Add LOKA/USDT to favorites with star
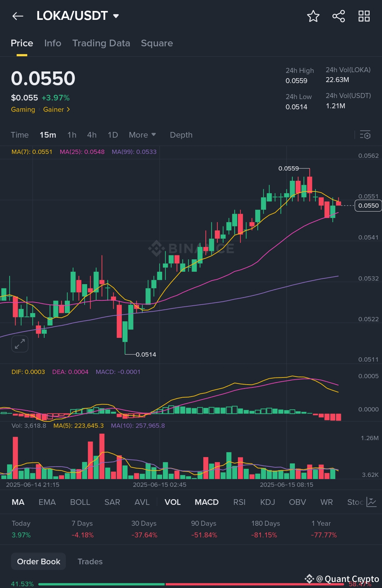Image resolution: width=382 pixels, height=588 pixels. click(x=313, y=16)
